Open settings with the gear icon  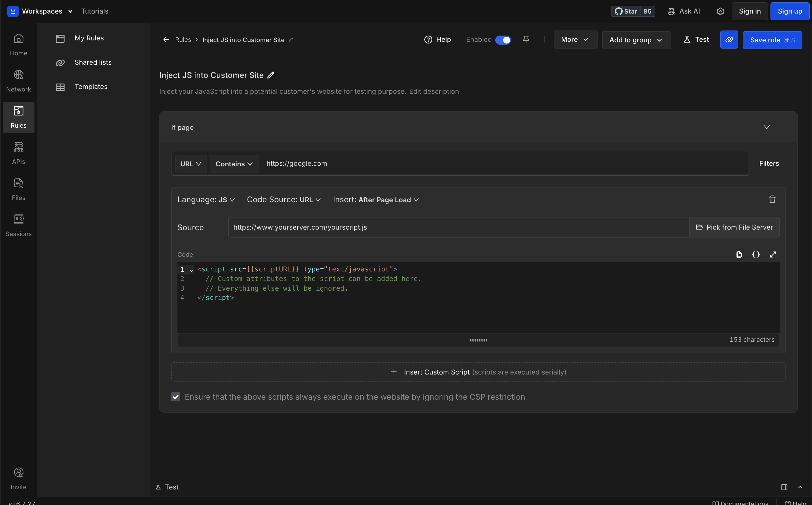click(720, 11)
